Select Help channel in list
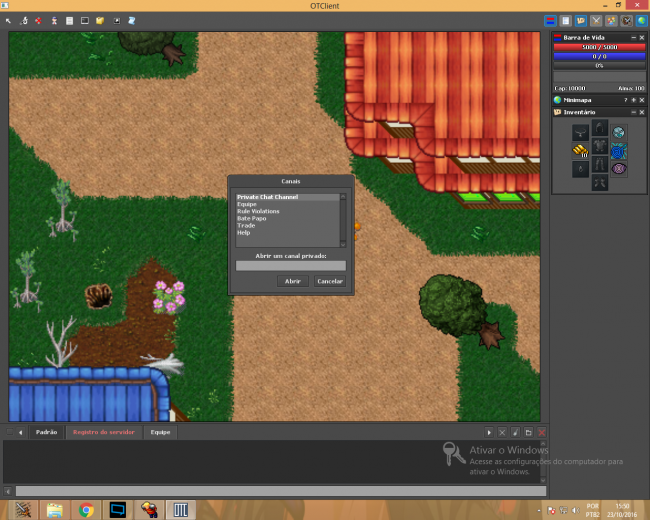The width and height of the screenshot is (650, 520). 288,233
